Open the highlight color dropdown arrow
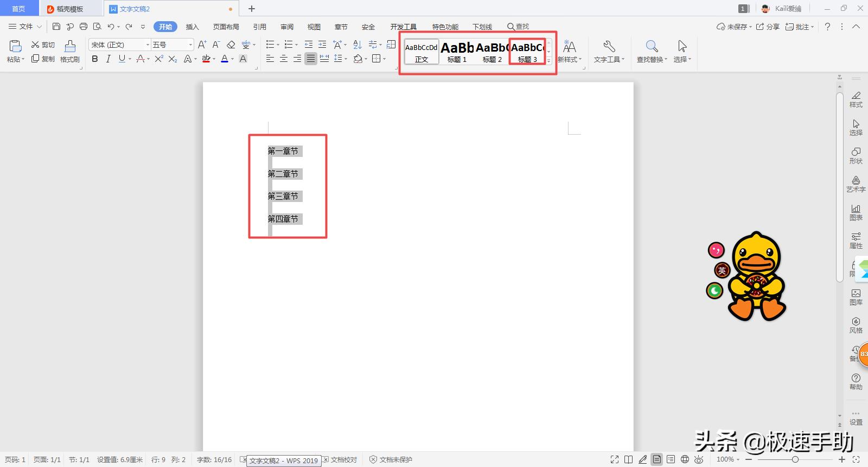This screenshot has width=868, height=467. click(x=214, y=59)
